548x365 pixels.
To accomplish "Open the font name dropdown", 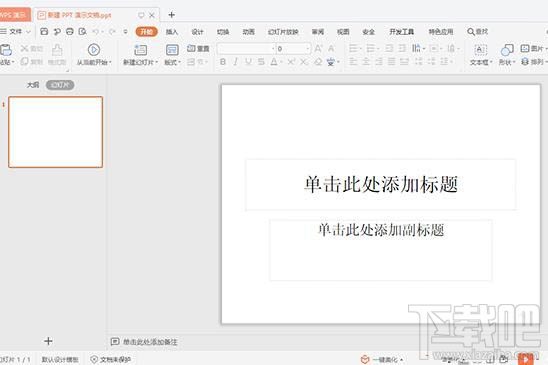I will pyautogui.click(x=273, y=49).
